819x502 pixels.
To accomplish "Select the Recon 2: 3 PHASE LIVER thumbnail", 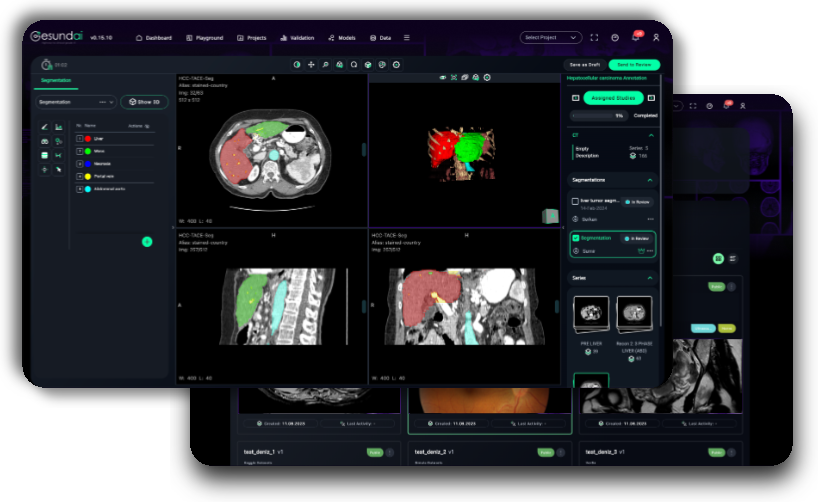I will [x=634, y=314].
